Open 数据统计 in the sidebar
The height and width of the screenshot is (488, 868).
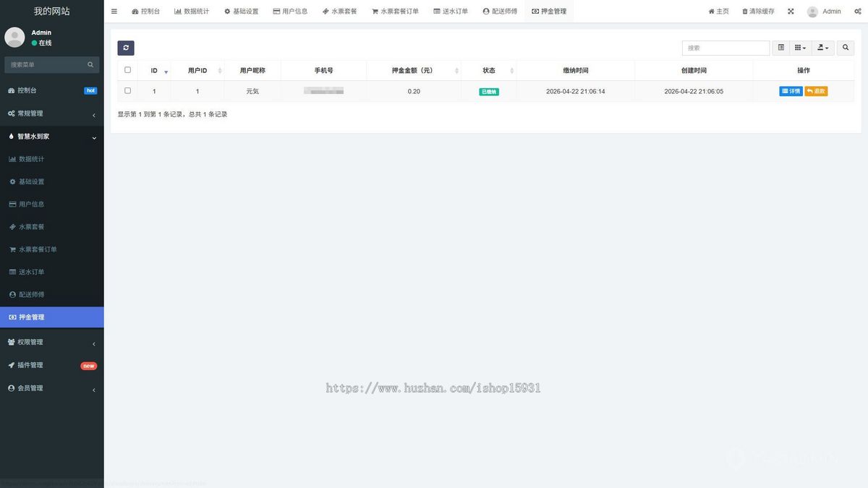point(52,159)
